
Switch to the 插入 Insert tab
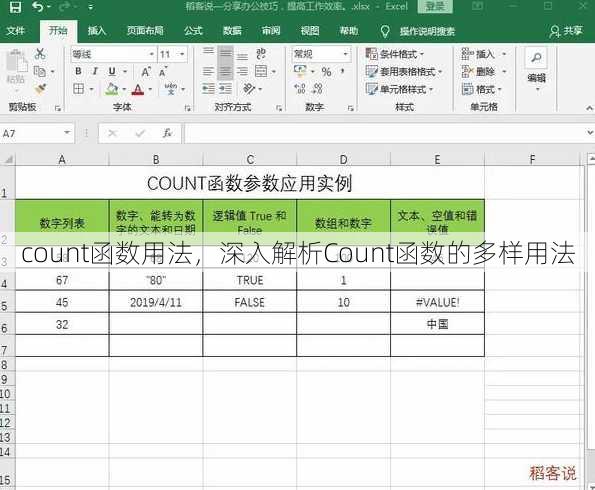click(97, 31)
